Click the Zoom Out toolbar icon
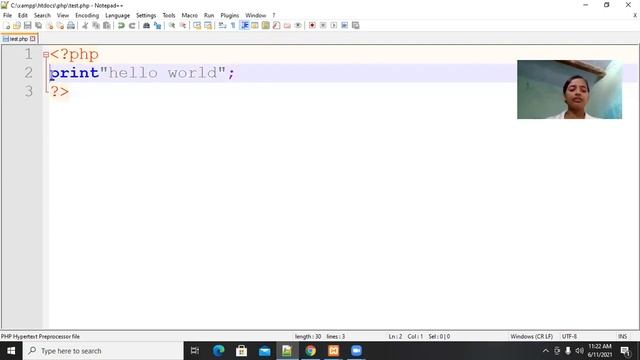 pyautogui.click(x=183, y=25)
